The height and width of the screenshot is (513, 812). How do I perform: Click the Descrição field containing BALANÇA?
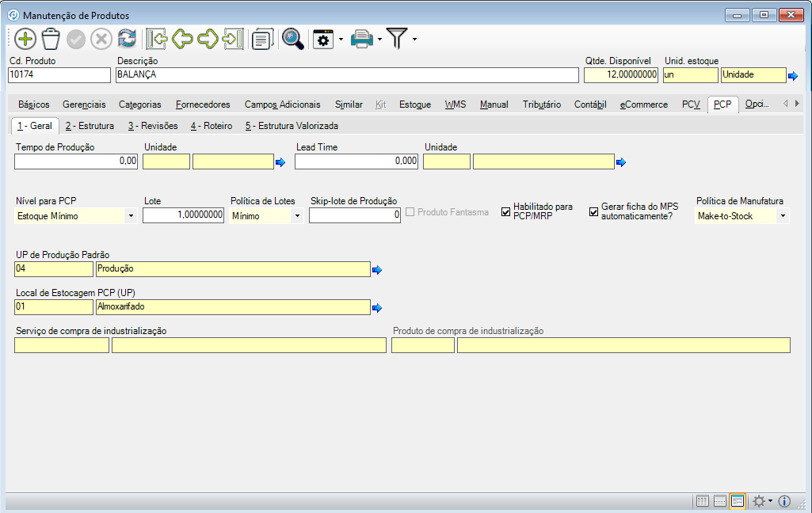click(347, 75)
